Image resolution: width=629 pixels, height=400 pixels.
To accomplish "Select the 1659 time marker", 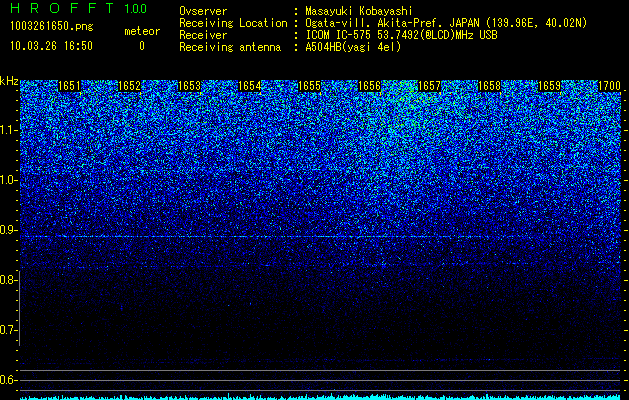I will click(549, 86).
